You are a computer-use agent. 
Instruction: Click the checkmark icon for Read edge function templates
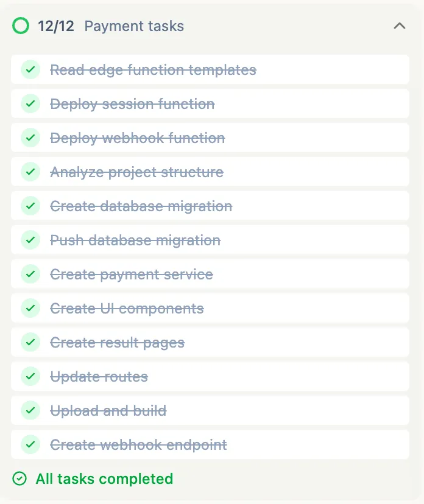[30, 69]
